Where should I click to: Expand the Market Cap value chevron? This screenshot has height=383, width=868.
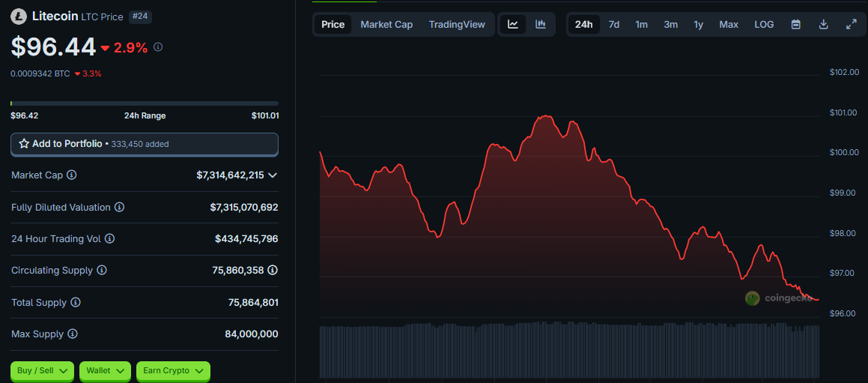(273, 175)
